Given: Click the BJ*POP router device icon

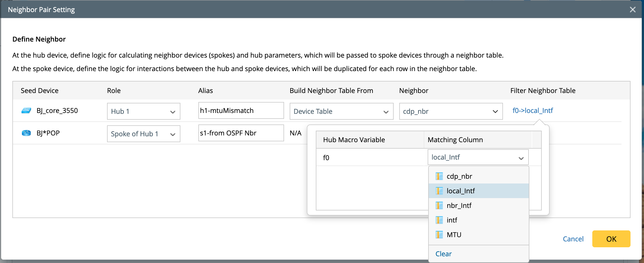Looking at the screenshot, I should 26,133.
